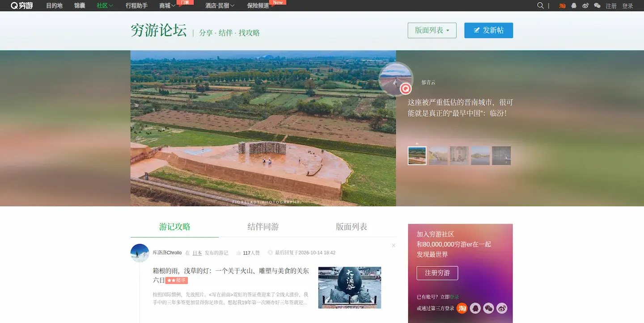This screenshot has width=644, height=323.
Task: Open 行程助手 in the top navigation
Action: pos(136,6)
